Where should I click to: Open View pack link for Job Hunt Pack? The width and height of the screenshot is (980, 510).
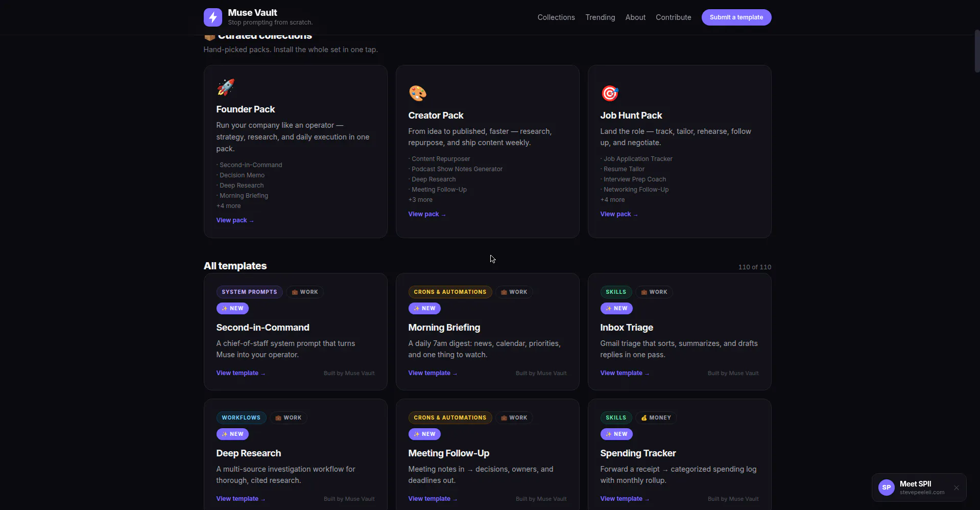619,214
